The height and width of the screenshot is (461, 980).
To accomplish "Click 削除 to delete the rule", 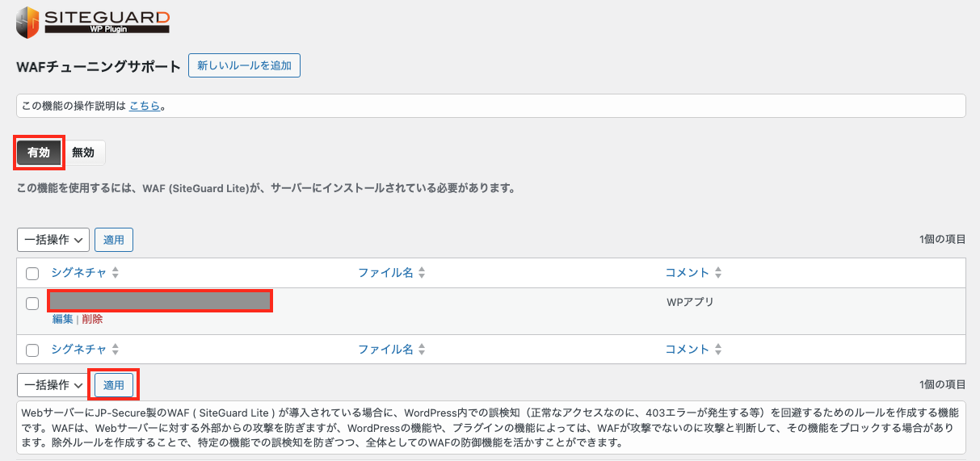I will [x=92, y=319].
